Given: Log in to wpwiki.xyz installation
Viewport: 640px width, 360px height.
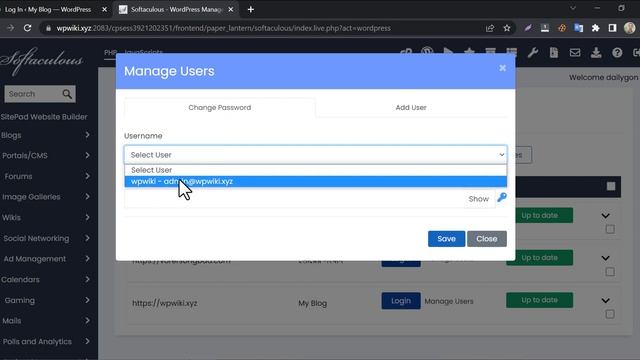Looking at the screenshot, I should click(401, 301).
